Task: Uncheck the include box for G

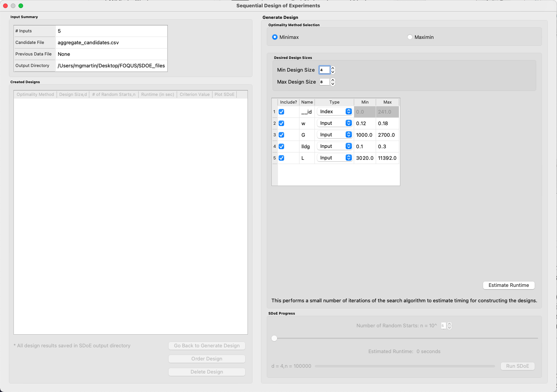Action: pyautogui.click(x=281, y=135)
